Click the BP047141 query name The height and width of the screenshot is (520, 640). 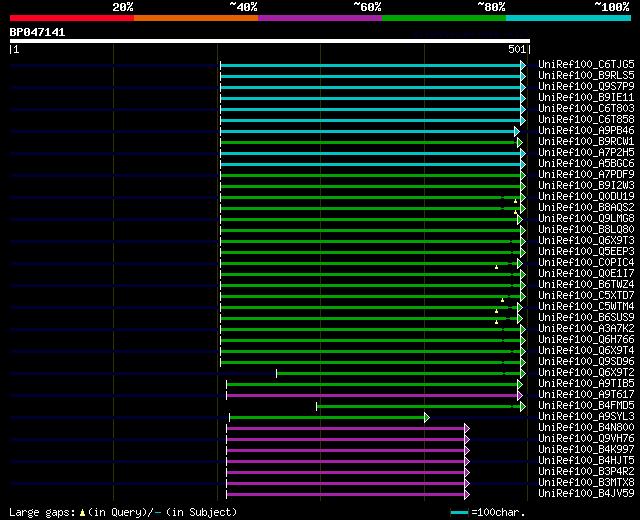[37, 32]
